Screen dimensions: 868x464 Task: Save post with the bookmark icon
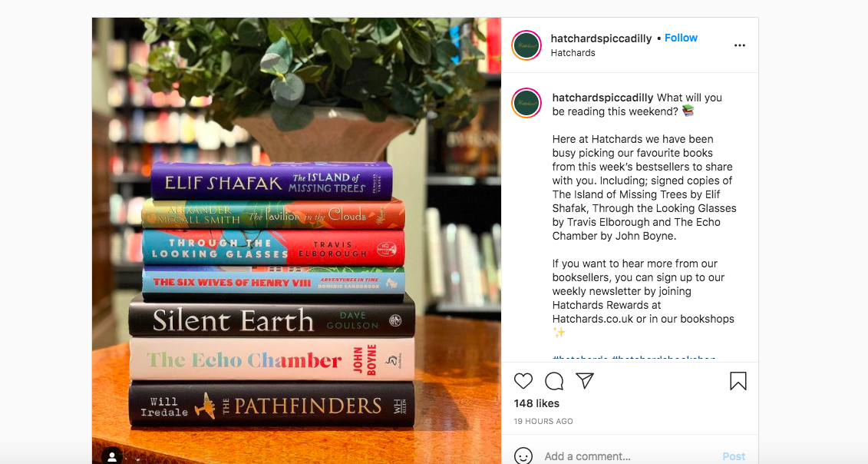coord(738,381)
